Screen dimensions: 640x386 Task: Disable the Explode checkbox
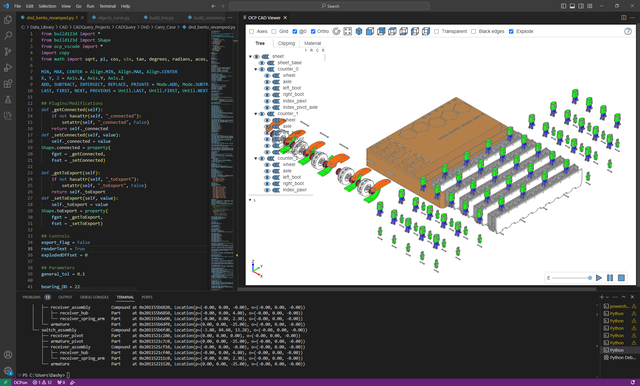click(511, 31)
